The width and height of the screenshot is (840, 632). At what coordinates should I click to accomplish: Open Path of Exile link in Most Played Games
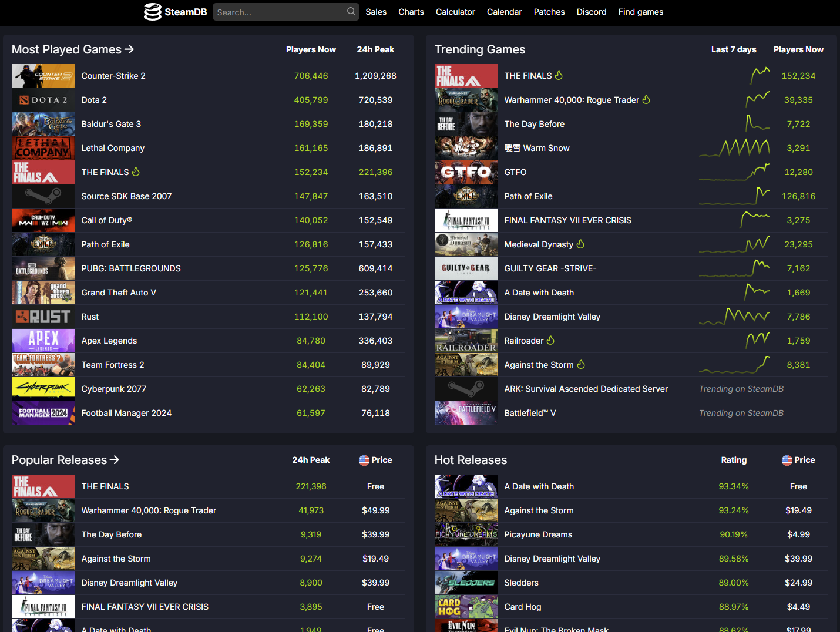pyautogui.click(x=106, y=244)
